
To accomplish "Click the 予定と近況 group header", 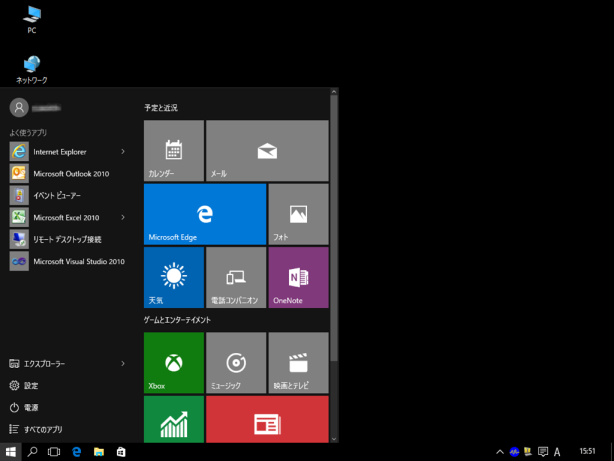I will (x=161, y=108).
